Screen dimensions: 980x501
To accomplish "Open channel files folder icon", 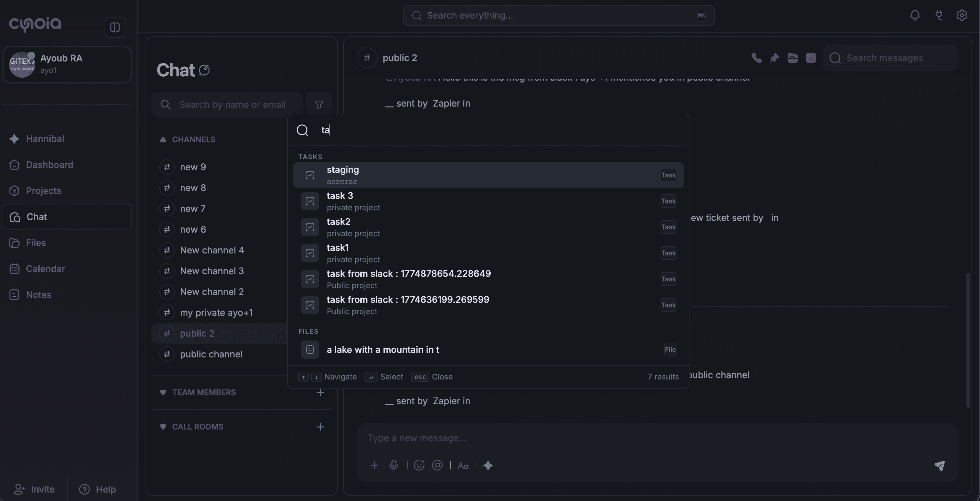I will point(793,58).
